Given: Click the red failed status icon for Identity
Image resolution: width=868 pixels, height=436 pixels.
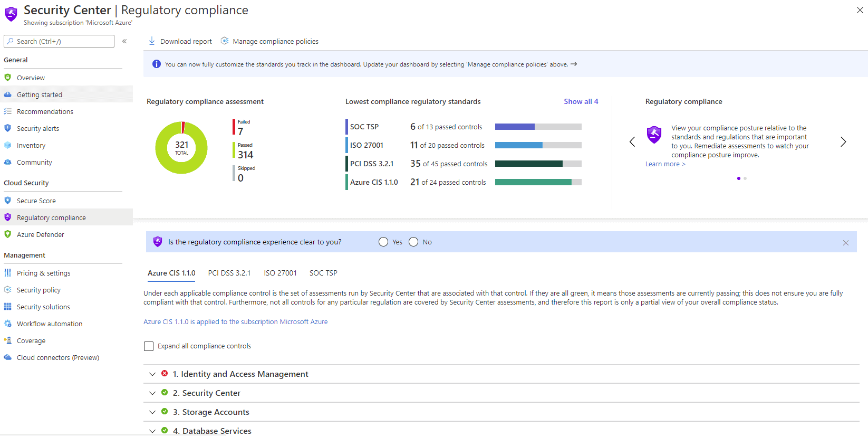Looking at the screenshot, I should 165,373.
